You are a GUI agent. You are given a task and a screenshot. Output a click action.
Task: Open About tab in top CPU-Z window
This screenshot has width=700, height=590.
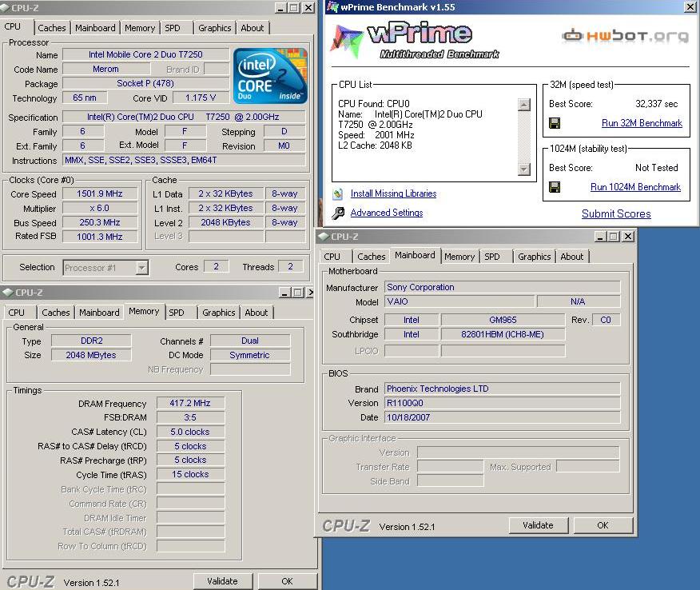253,28
